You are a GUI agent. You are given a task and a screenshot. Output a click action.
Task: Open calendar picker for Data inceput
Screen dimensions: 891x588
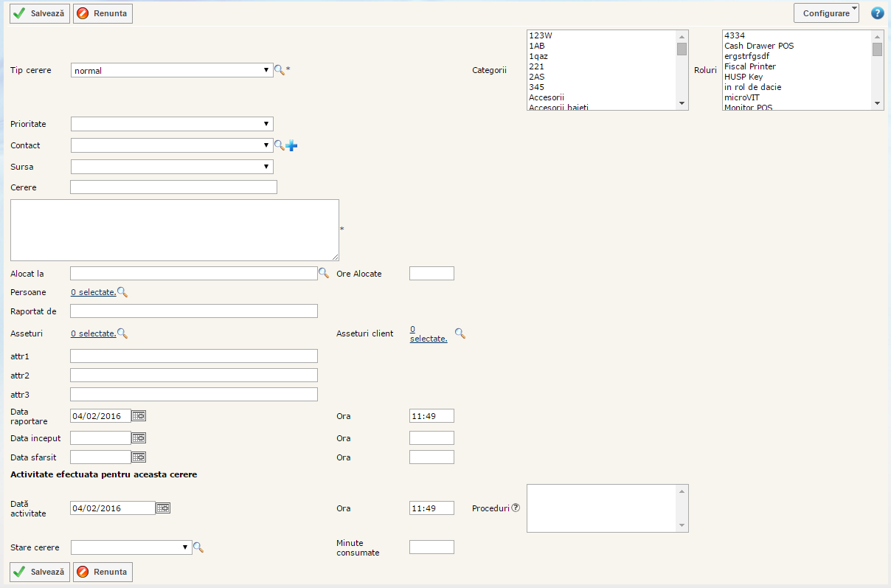tap(139, 438)
